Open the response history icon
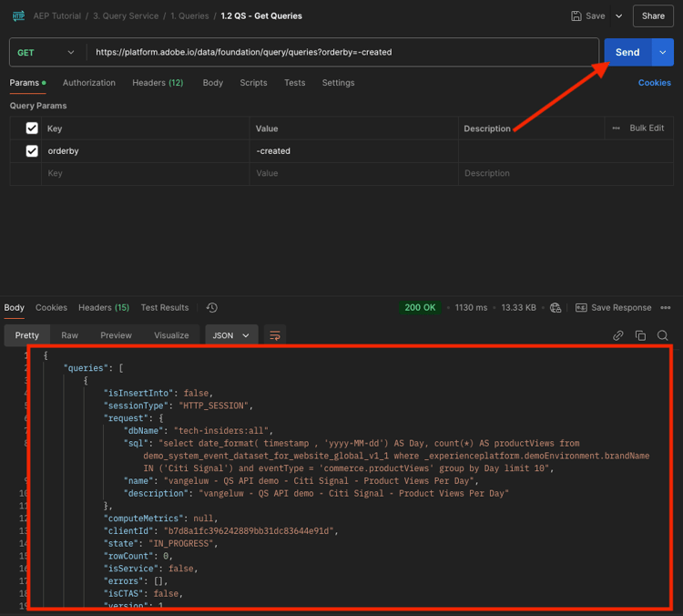This screenshot has width=683, height=616. 212,308
